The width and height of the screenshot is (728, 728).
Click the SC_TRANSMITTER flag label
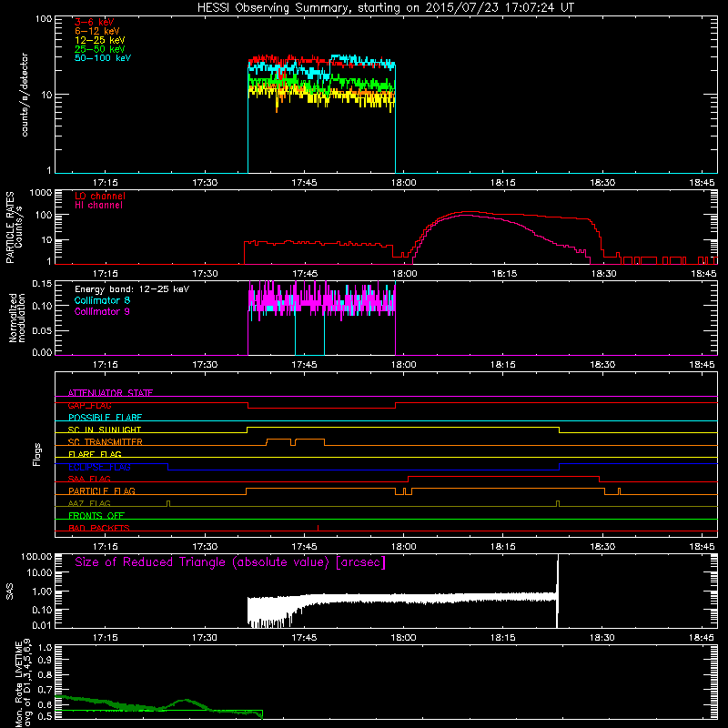(105, 442)
